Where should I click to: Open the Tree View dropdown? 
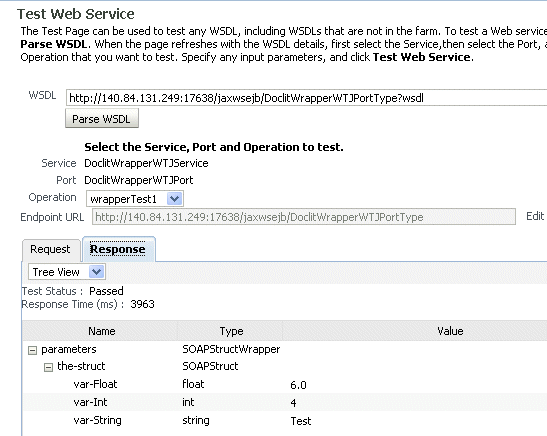click(x=66, y=272)
